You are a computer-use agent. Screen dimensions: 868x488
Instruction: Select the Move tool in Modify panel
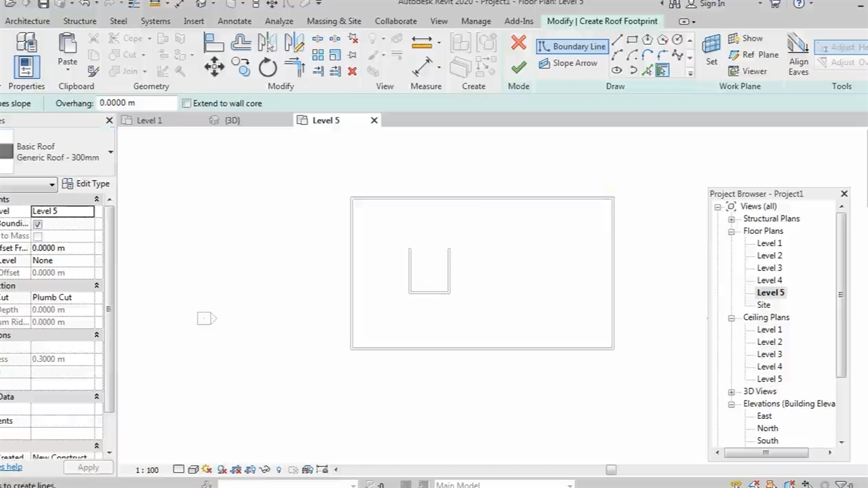tap(214, 67)
